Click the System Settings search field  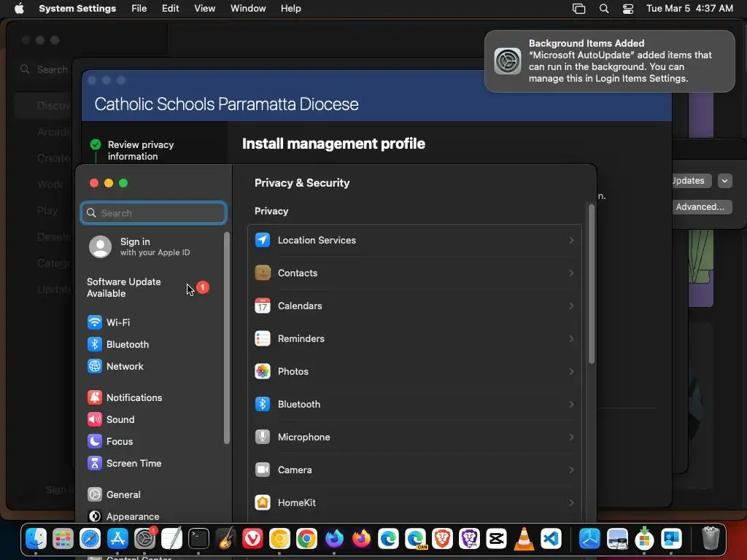tap(153, 213)
